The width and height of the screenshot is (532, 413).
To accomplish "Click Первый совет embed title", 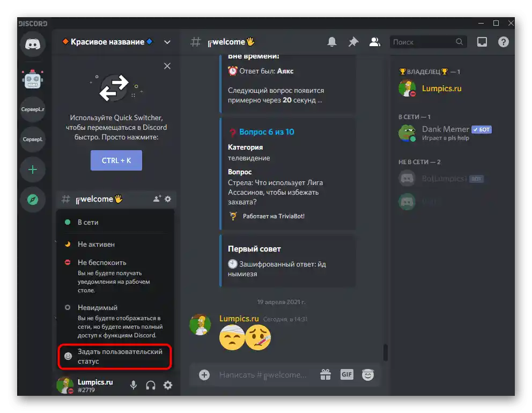I will pos(254,249).
